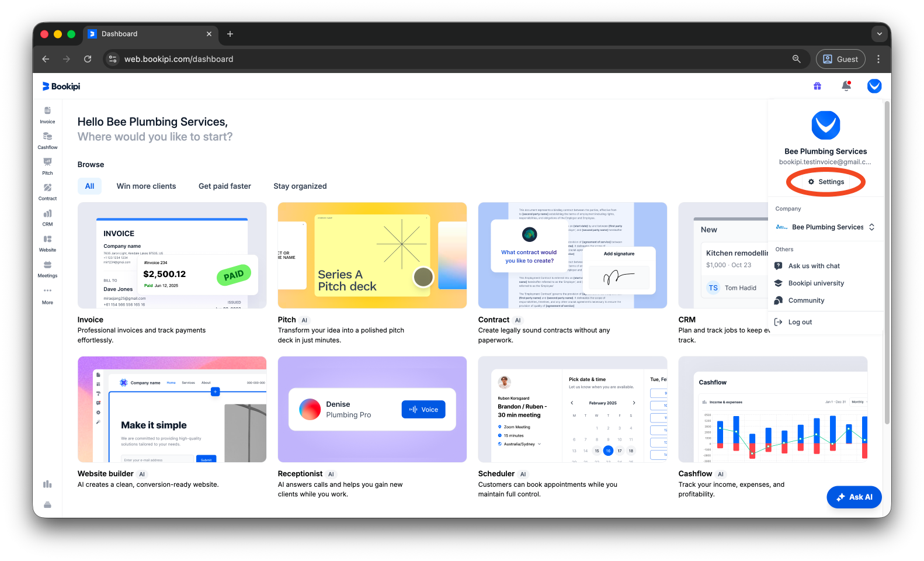Open Settings in the profile menu
Screen dimensions: 924x561
826,182
